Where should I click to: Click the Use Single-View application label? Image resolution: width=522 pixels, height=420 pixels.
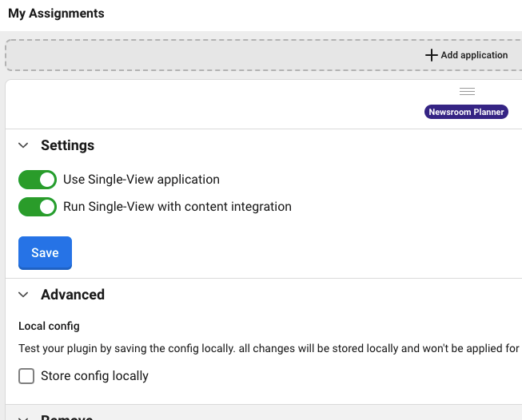(x=141, y=180)
